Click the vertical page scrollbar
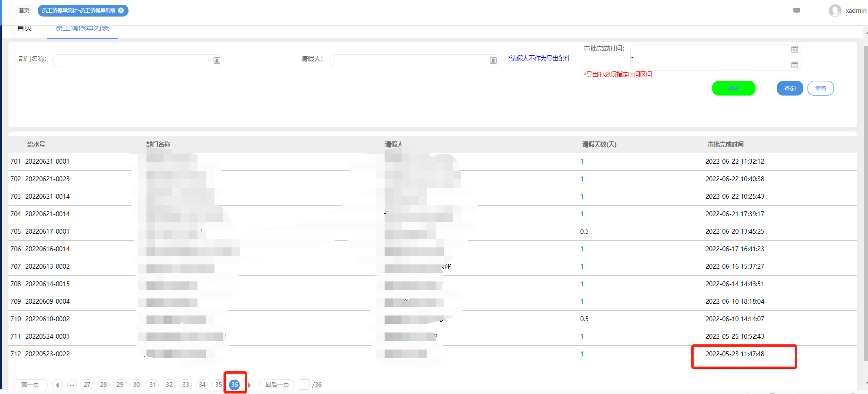Image resolution: width=868 pixels, height=394 pixels. (866, 203)
